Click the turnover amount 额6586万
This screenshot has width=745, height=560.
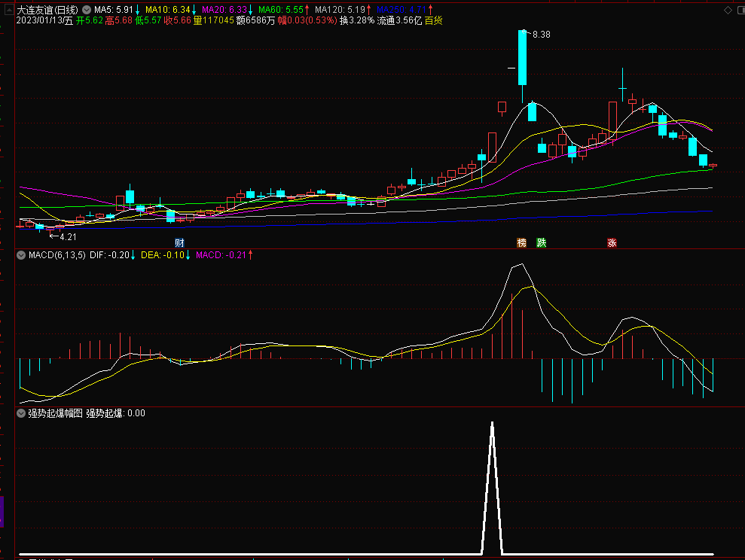[x=255, y=20]
